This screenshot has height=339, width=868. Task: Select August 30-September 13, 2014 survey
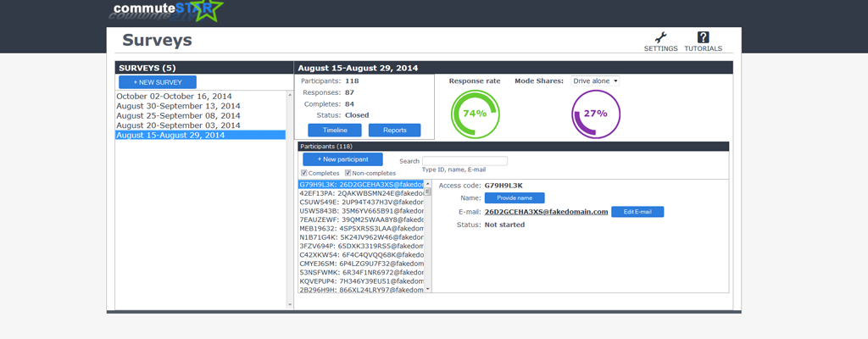(178, 106)
